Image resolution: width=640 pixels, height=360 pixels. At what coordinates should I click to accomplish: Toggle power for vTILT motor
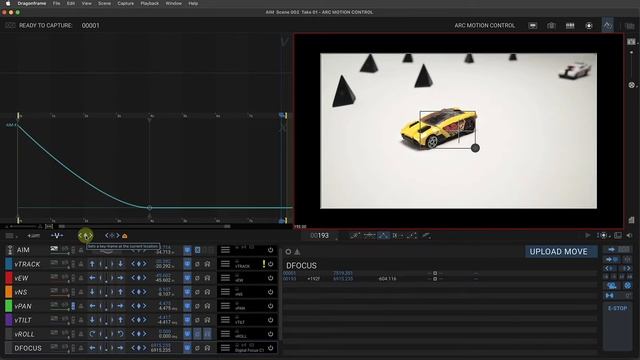270,320
